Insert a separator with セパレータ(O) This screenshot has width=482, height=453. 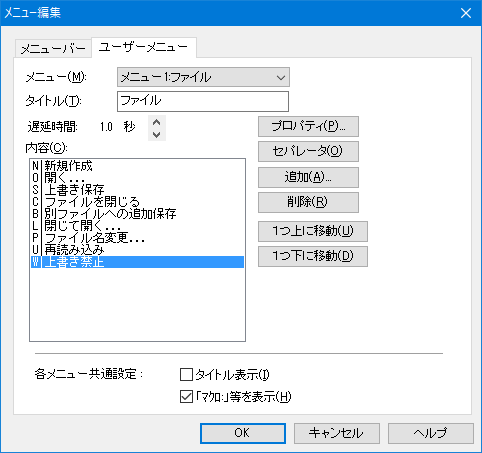(x=308, y=151)
